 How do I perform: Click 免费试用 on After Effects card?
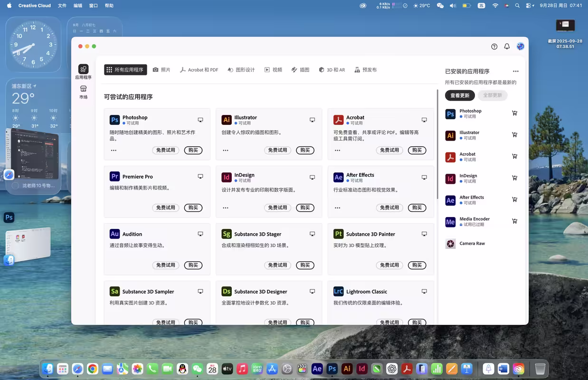pos(389,208)
